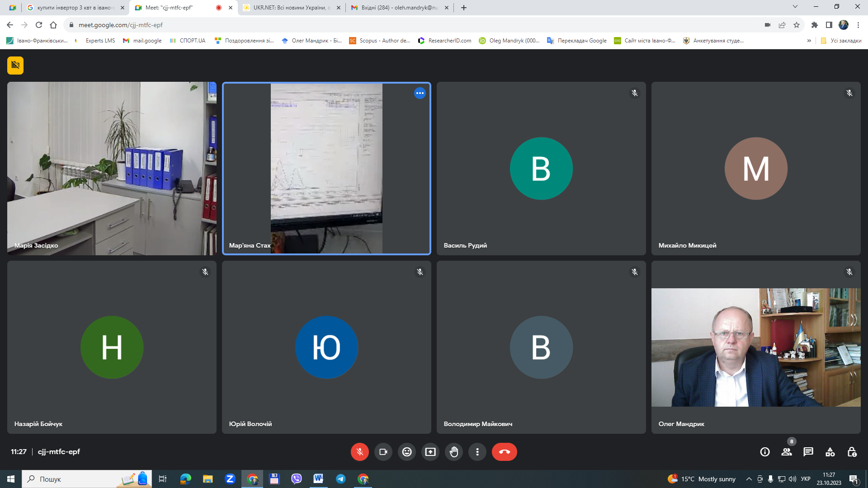
Task: Open more options three-dot menu
Action: (477, 452)
